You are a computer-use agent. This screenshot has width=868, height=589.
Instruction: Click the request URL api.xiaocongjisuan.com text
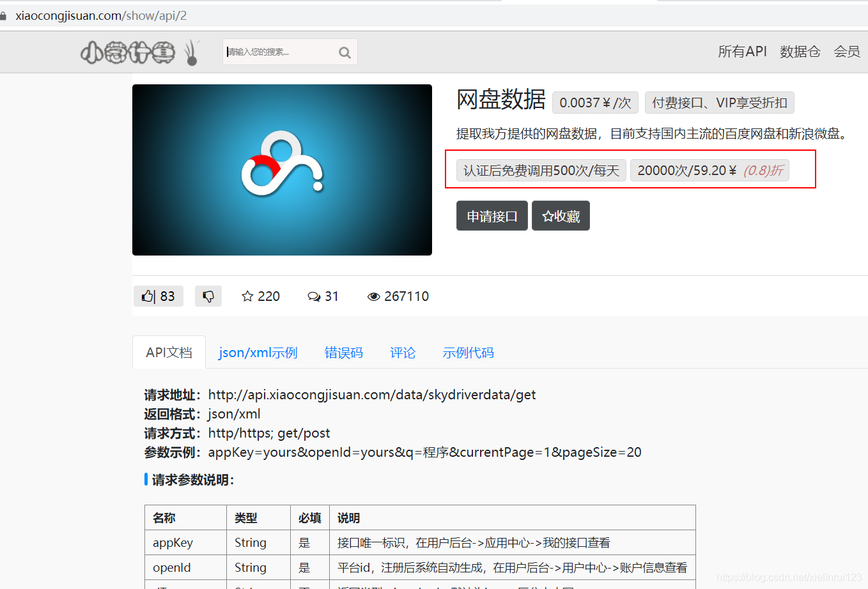point(372,395)
